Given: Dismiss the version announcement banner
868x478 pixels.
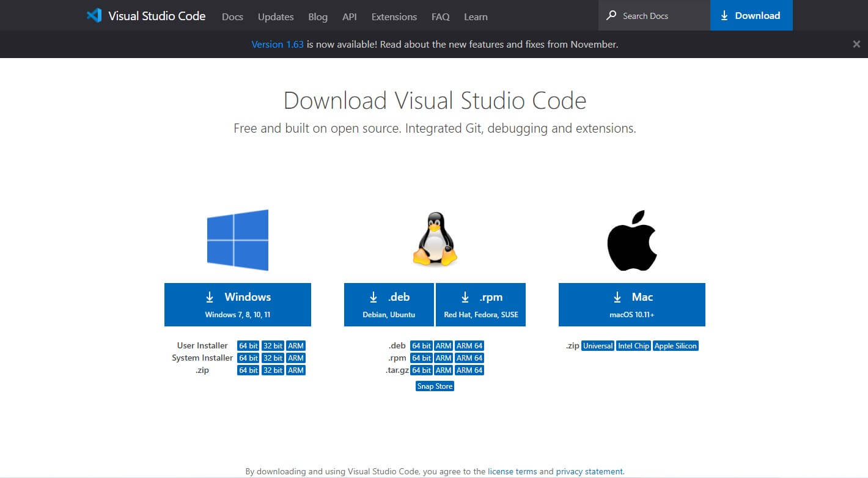Looking at the screenshot, I should point(857,43).
